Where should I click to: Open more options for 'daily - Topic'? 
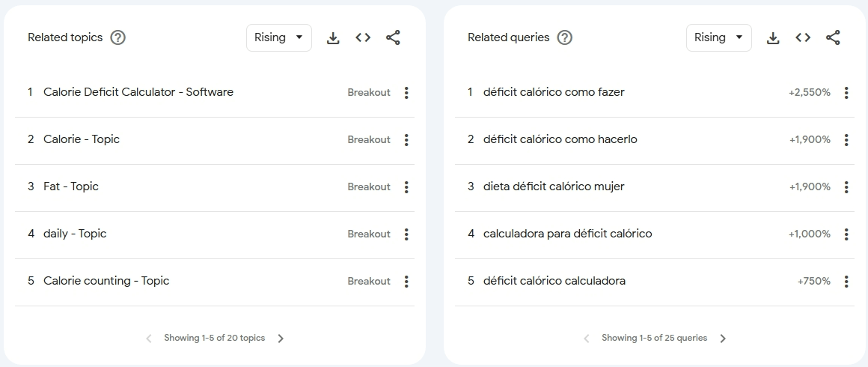(406, 234)
